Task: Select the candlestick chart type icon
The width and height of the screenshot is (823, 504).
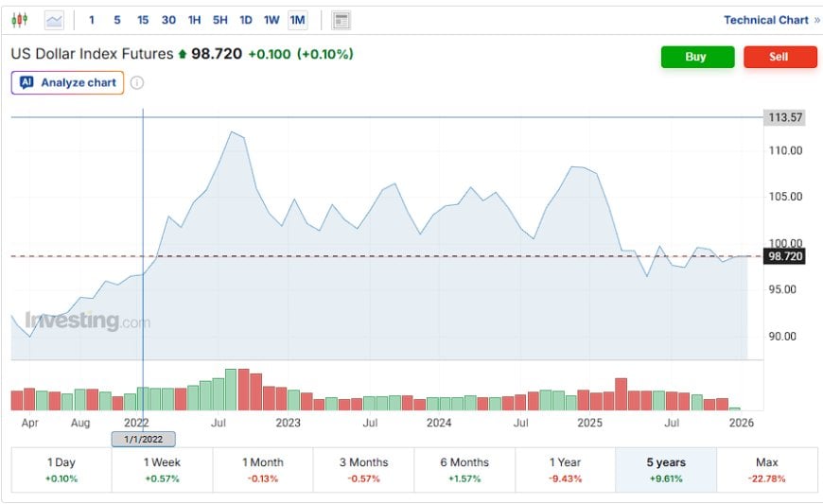Action: click(x=20, y=21)
